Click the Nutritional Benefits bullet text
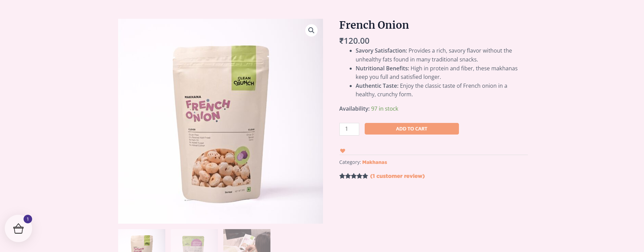 436,72
